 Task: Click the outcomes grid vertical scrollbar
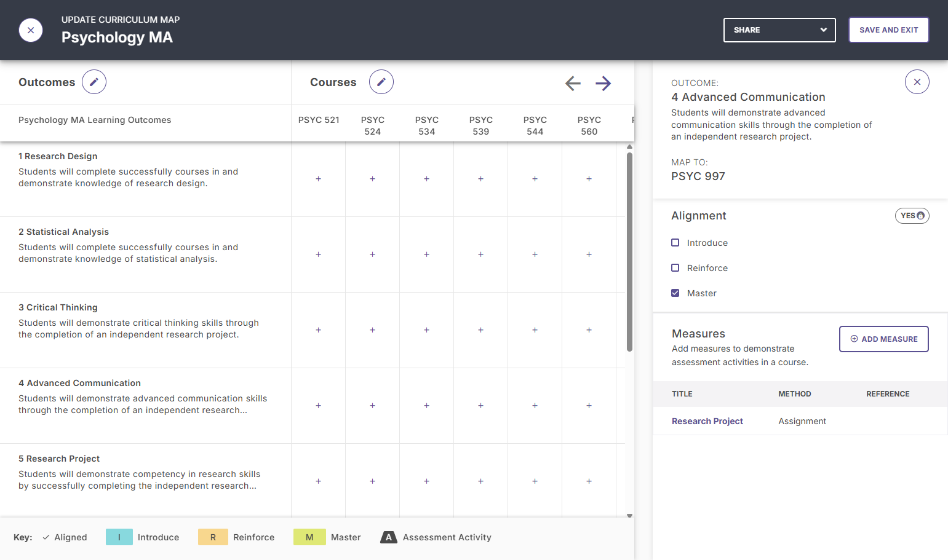coord(629,252)
